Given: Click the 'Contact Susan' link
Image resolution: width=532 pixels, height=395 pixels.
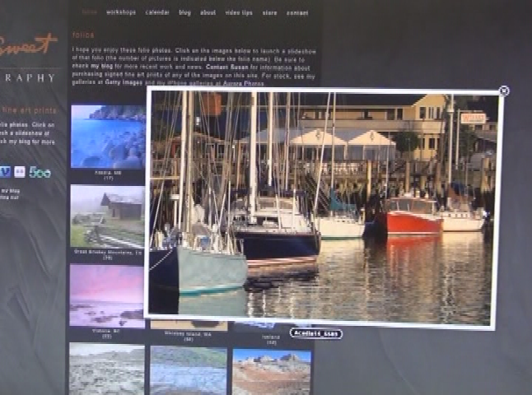Looking at the screenshot, I should pos(227,67).
